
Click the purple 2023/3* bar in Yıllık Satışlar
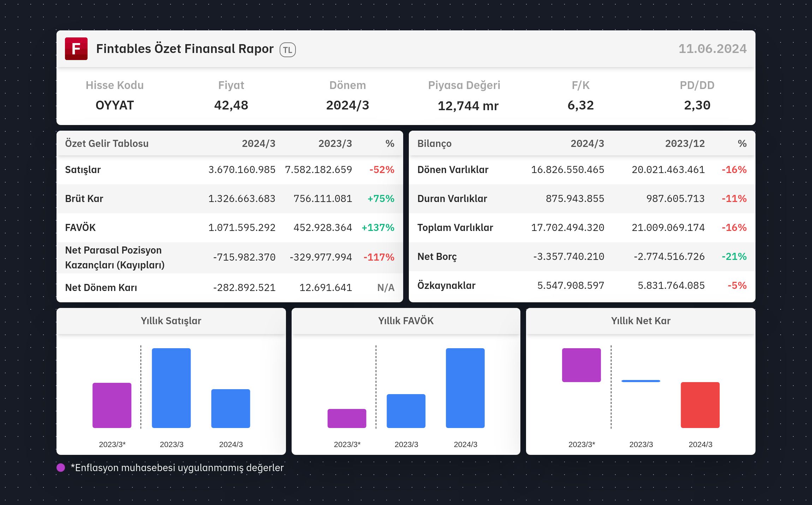[x=112, y=405]
